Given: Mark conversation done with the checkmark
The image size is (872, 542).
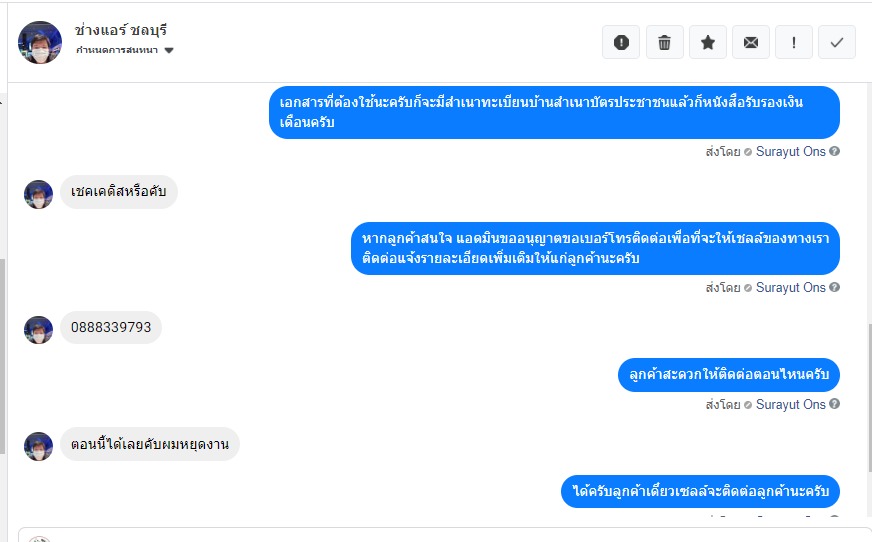Looking at the screenshot, I should click(x=837, y=42).
